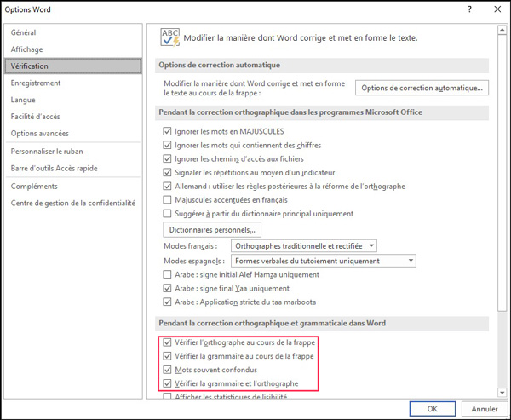This screenshot has width=511, height=420.
Task: Enable Suggérer à partir du dictionnaire principal
Action: click(167, 214)
